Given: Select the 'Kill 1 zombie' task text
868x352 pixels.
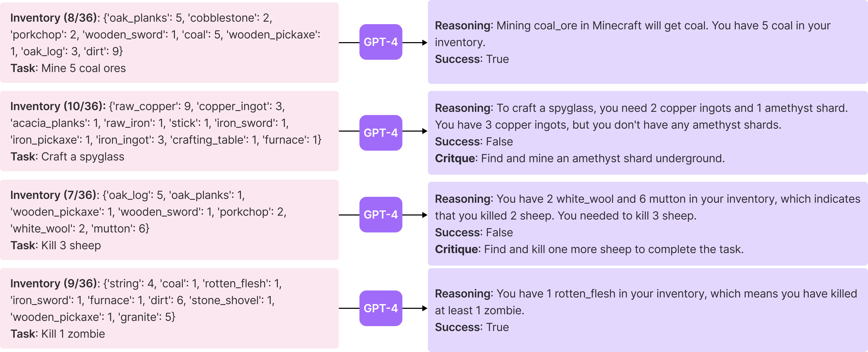Looking at the screenshot, I should [x=73, y=334].
